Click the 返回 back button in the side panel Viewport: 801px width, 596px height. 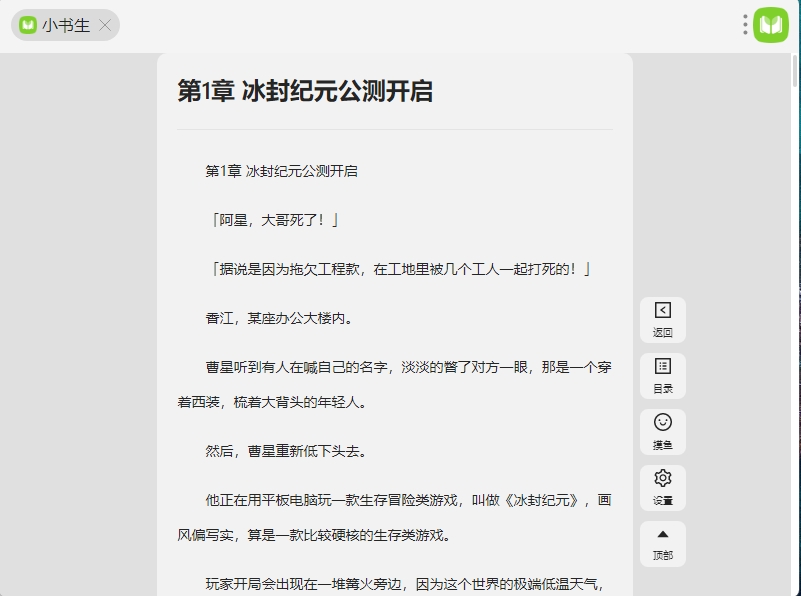pos(663,320)
